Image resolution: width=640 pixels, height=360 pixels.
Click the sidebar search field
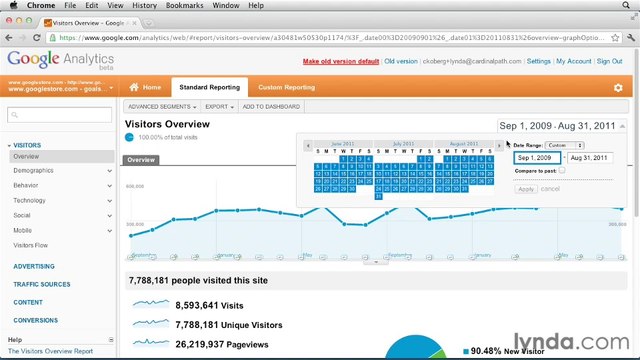59,115
